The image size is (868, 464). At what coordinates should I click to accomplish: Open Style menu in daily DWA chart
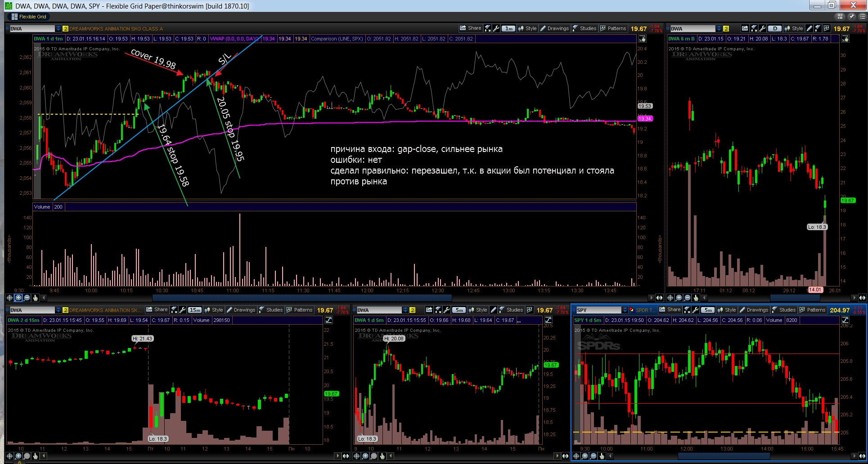click(793, 28)
